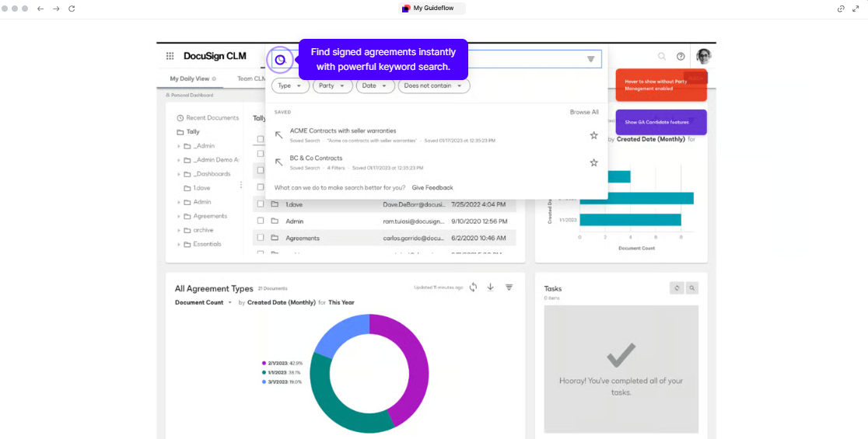
Task: Switch to the Team CLM tab
Action: tap(250, 78)
